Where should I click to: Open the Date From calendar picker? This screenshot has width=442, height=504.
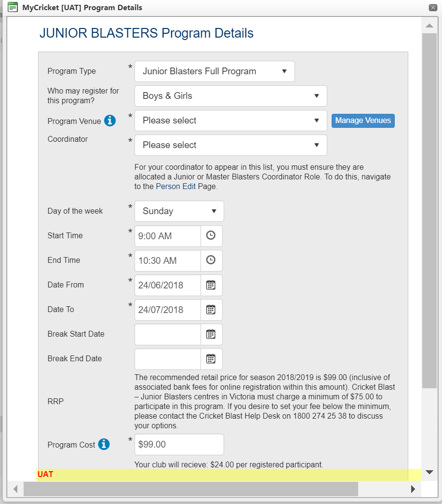pos(211,285)
